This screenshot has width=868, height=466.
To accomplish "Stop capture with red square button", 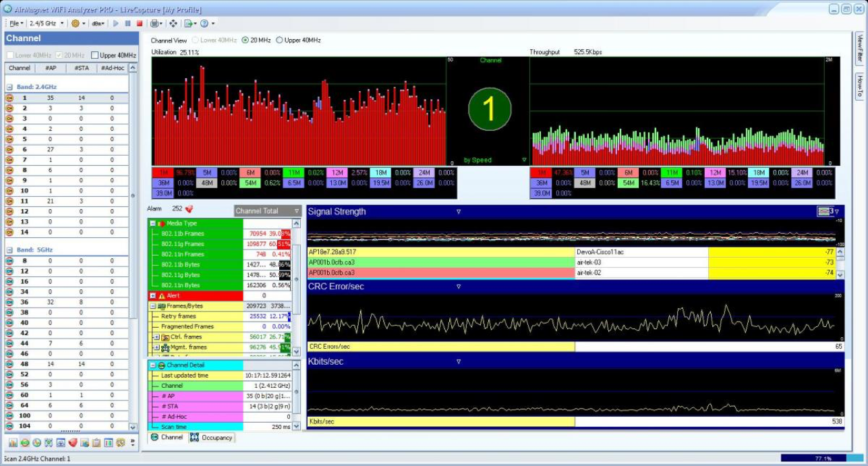I will 140,24.
